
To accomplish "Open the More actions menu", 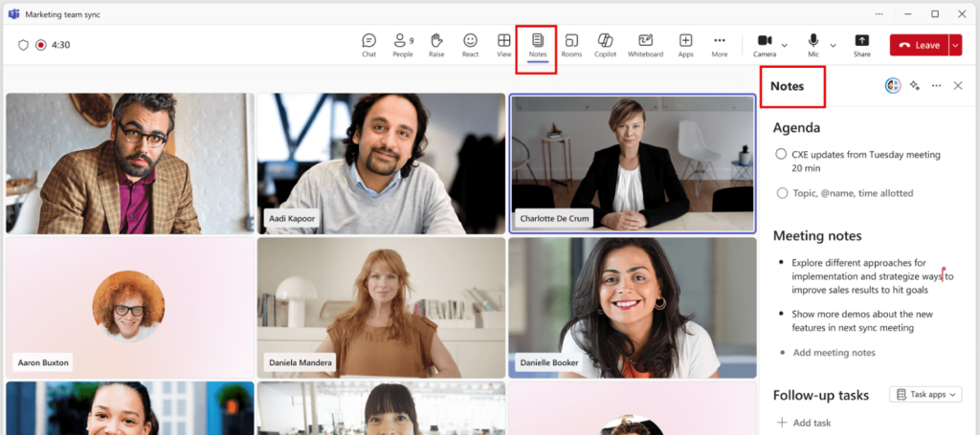I will pyautogui.click(x=720, y=45).
